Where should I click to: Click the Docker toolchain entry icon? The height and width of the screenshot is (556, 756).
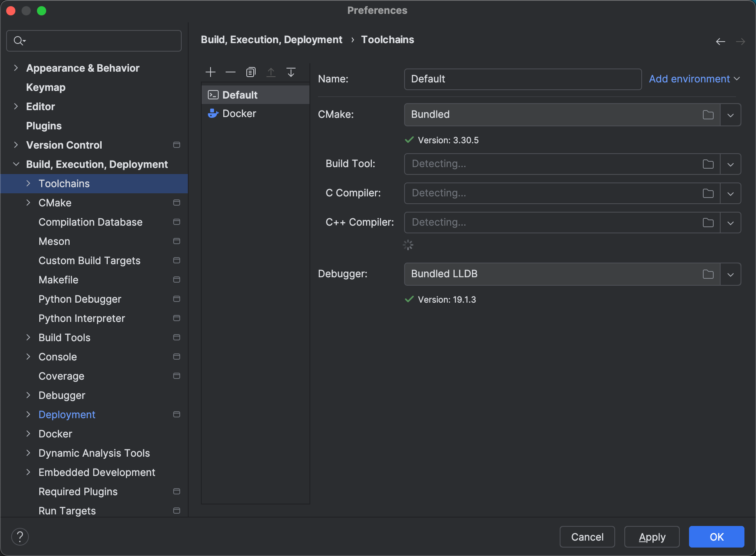point(213,113)
